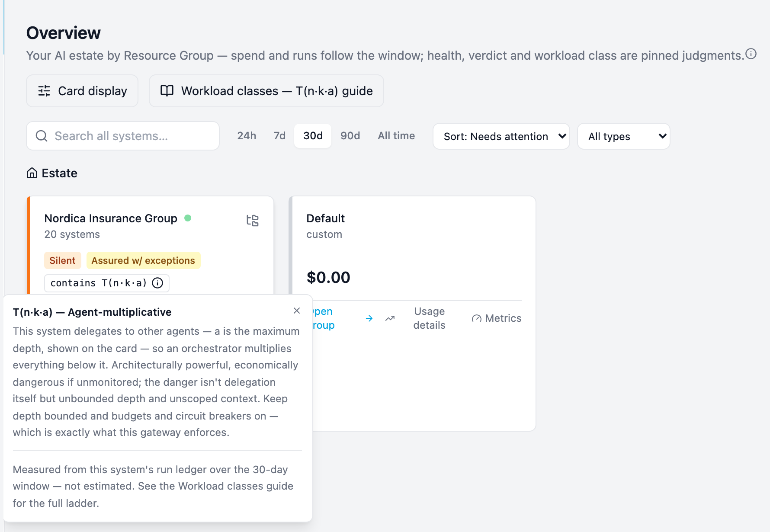
Task: Click the search magnifier icon
Action: coord(42,136)
